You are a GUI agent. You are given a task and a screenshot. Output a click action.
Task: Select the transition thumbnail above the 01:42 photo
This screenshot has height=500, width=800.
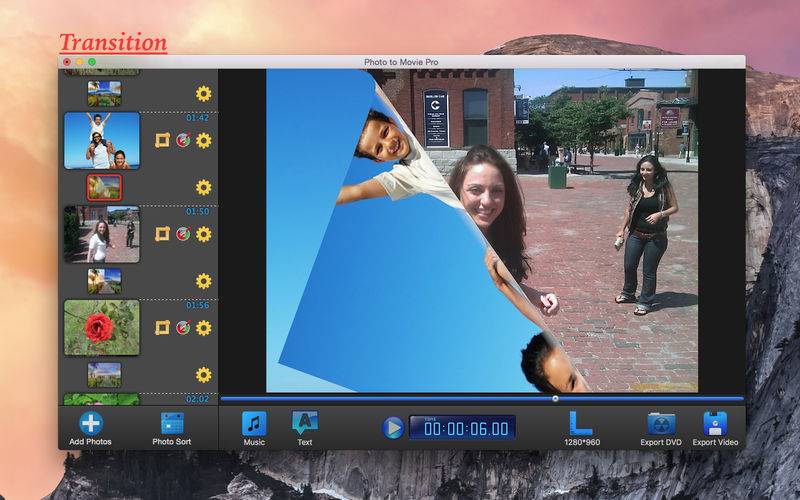(105, 94)
